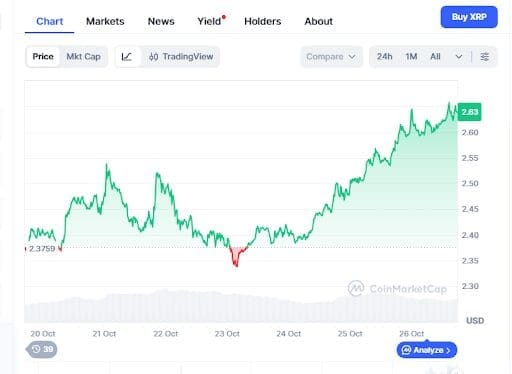Click the Buy XRP button
Viewport: 512px width, 374px height.
[469, 17]
